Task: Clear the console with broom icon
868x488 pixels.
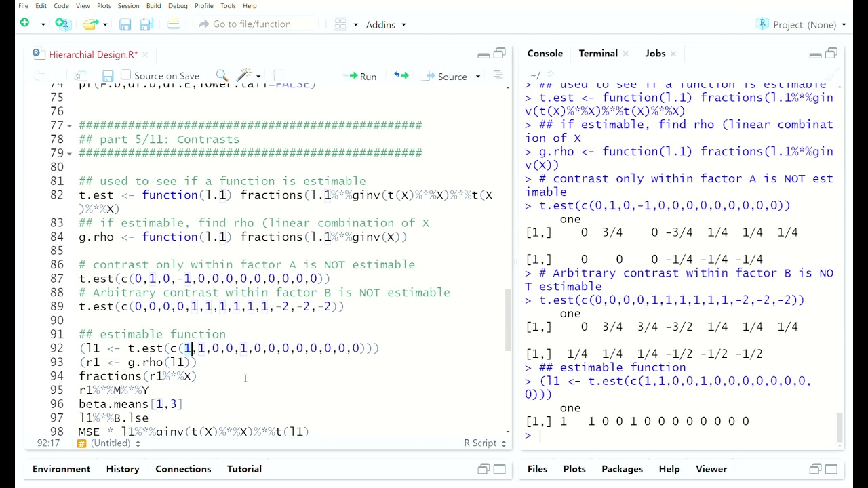Action: 834,75
